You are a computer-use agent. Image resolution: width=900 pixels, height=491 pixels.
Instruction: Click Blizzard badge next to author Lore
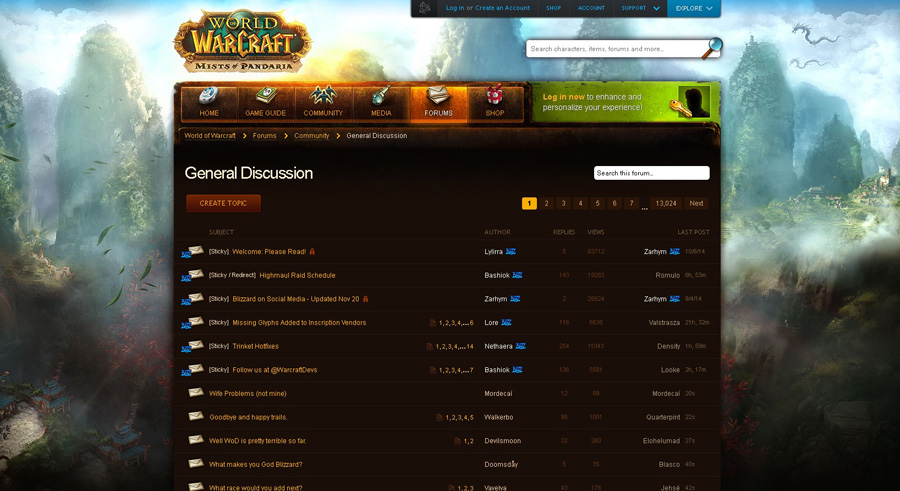(506, 323)
